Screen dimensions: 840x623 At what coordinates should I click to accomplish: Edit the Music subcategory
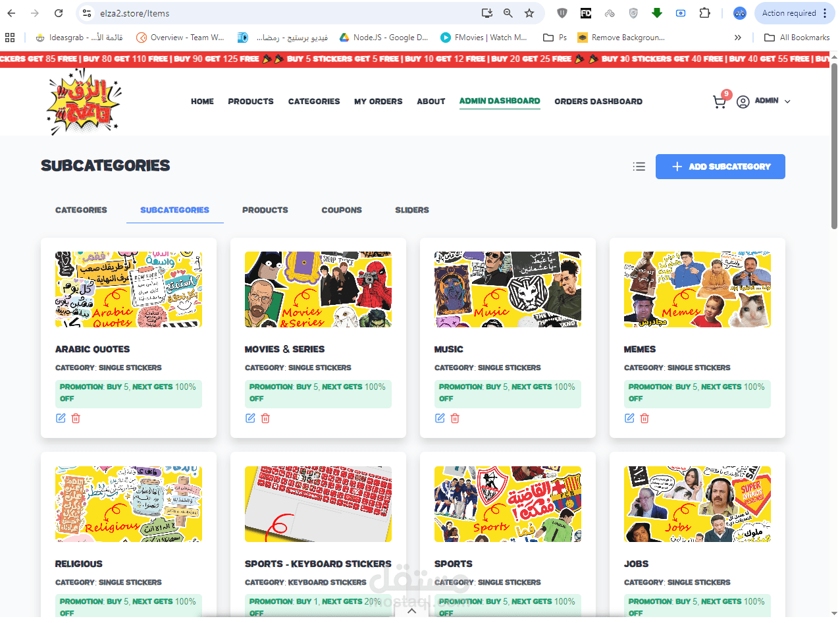(x=440, y=418)
